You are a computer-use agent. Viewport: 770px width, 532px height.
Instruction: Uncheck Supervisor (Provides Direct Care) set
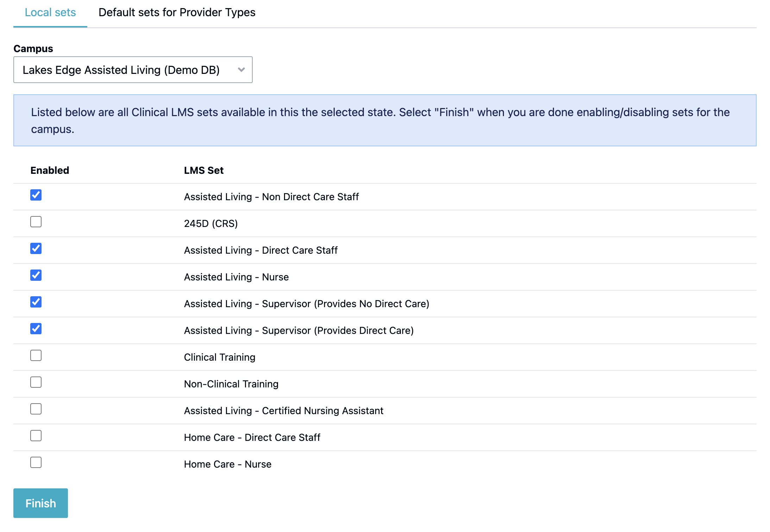[36, 329]
